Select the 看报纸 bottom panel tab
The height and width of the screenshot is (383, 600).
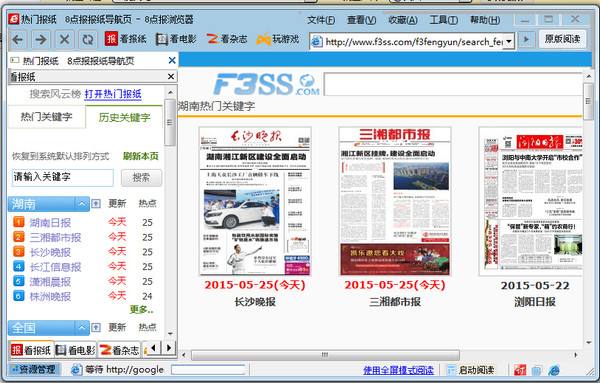click(x=31, y=350)
